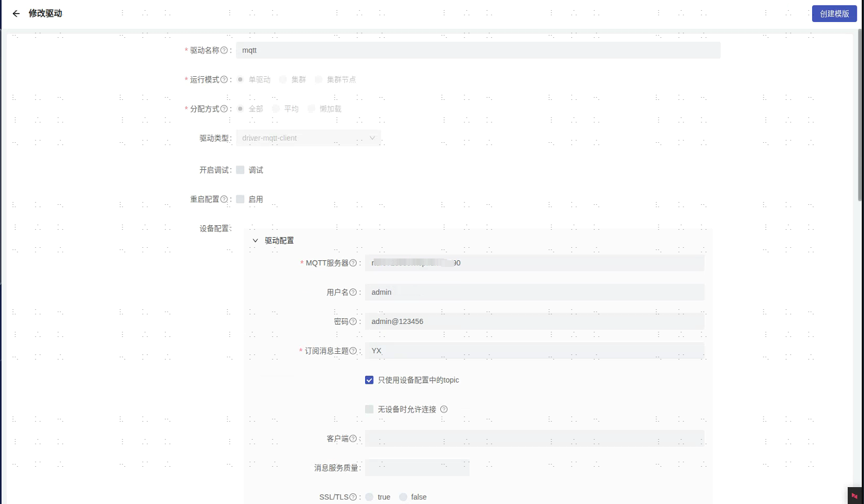
Task: Click help icon next to 驱动名称
Action: click(x=224, y=50)
